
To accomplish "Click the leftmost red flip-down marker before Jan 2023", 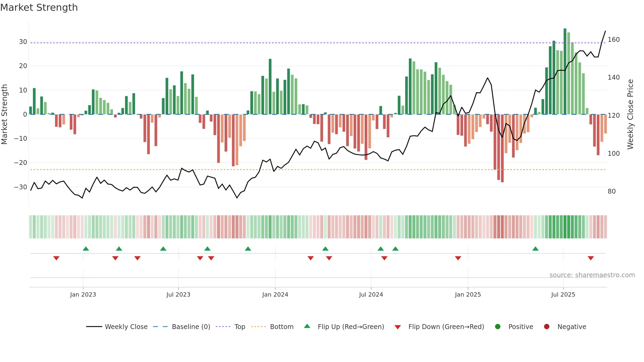I will coord(56,258).
